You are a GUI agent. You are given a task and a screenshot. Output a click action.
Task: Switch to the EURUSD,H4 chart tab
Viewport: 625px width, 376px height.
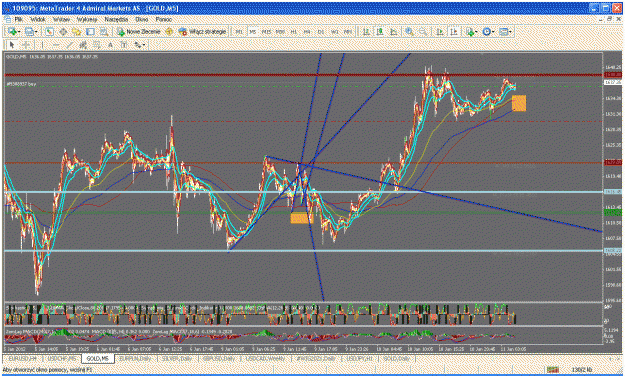pos(22,358)
